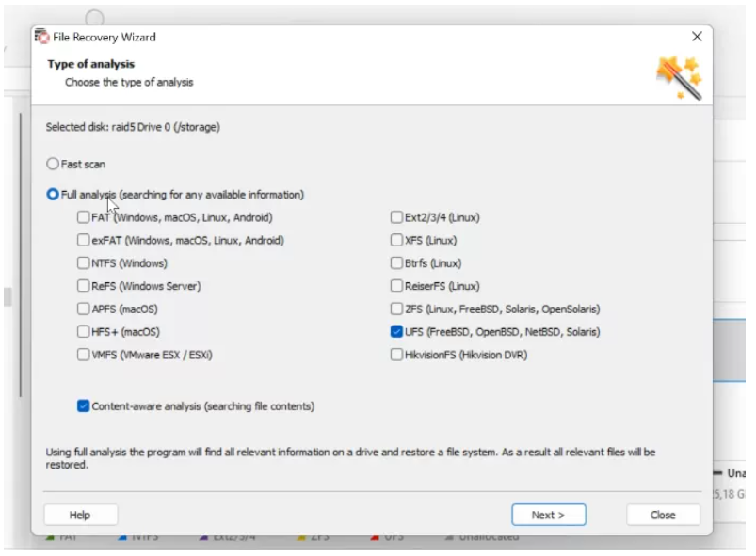Select the Full analysis radio button
The width and height of the screenshot is (756, 556).
pos(53,195)
